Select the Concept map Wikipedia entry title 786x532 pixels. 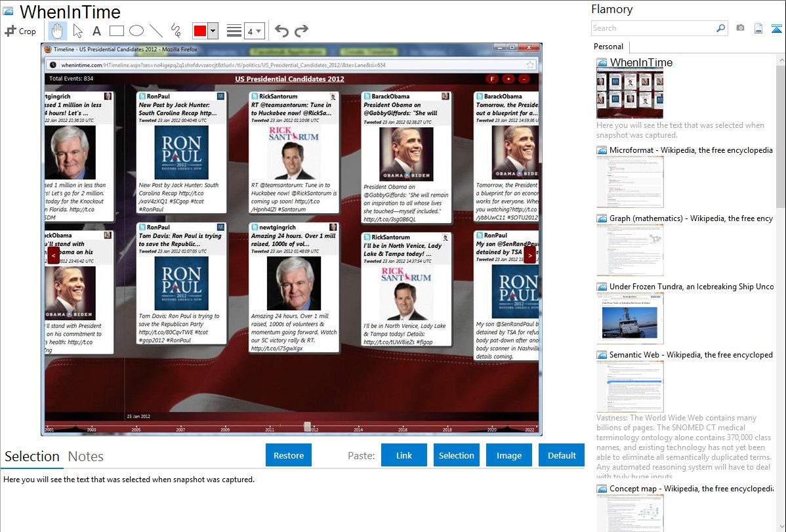692,489
